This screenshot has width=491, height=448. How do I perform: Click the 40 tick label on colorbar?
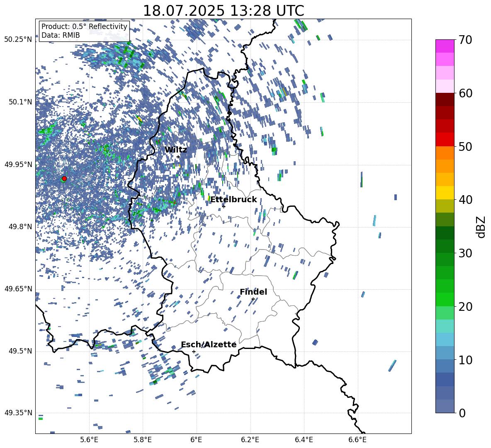point(465,200)
